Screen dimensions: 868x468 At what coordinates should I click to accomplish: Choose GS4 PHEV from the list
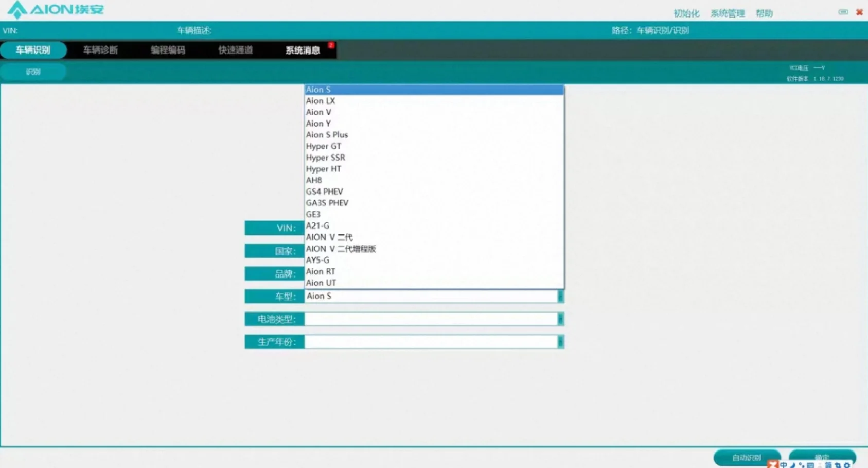[x=434, y=192]
